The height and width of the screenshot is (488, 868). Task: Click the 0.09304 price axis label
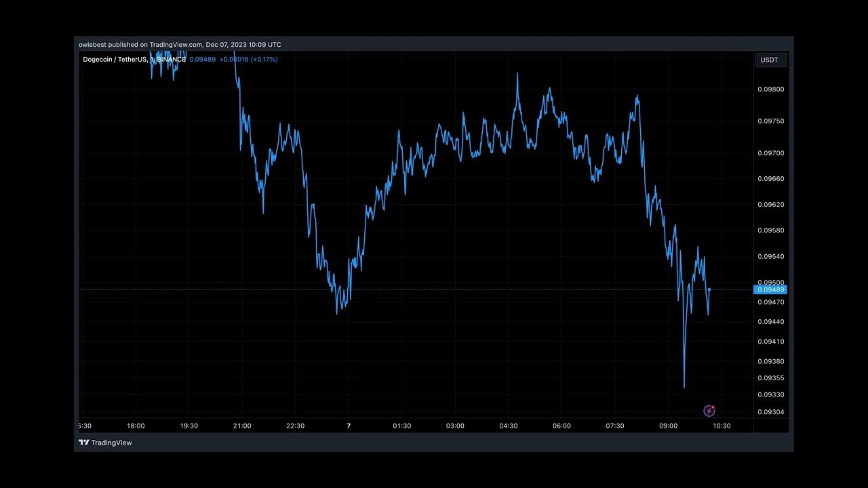770,412
